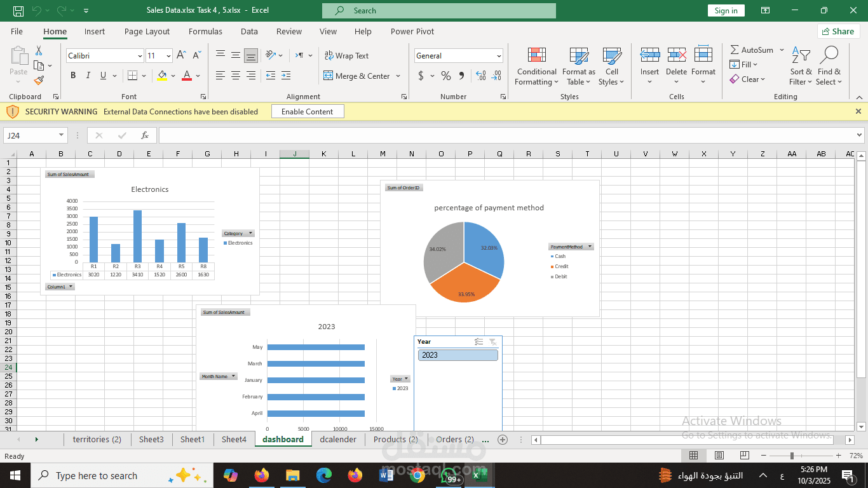Toggle Bold formatting
Viewport: 868px width, 488px height.
pyautogui.click(x=73, y=76)
